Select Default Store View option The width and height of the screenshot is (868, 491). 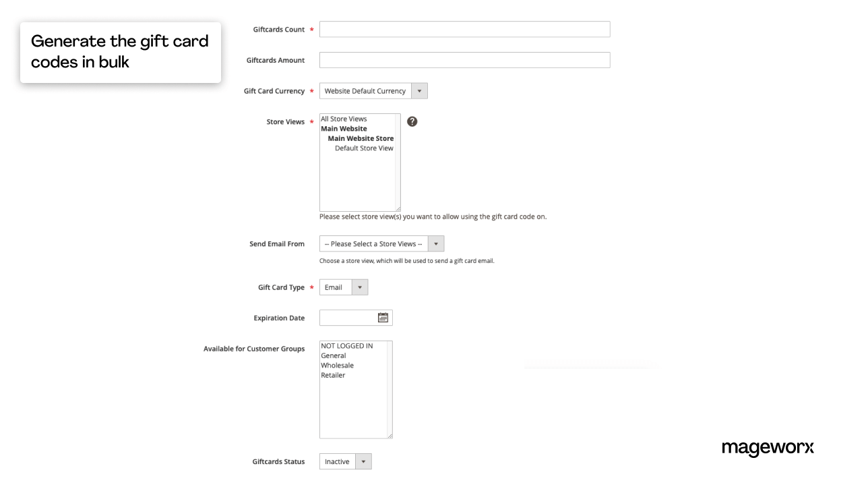point(364,148)
